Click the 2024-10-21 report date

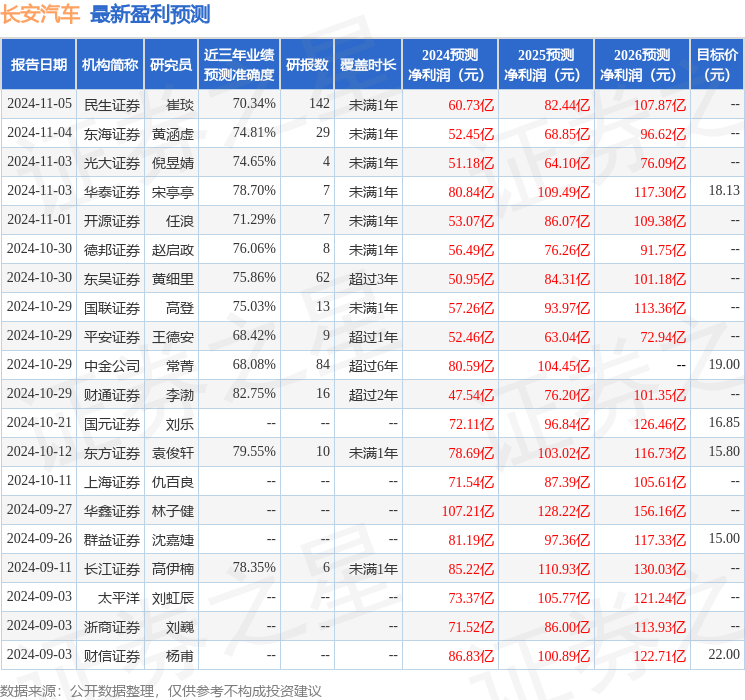[39, 422]
